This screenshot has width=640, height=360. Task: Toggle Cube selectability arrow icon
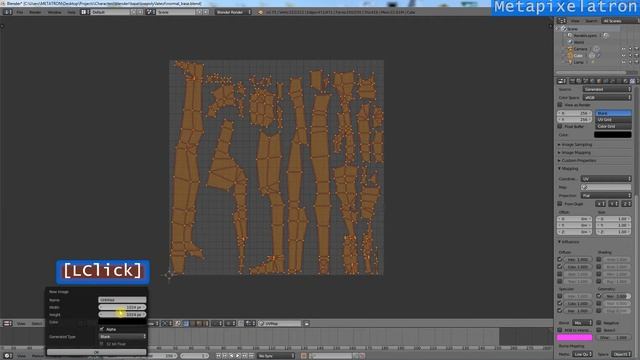(x=630, y=56)
